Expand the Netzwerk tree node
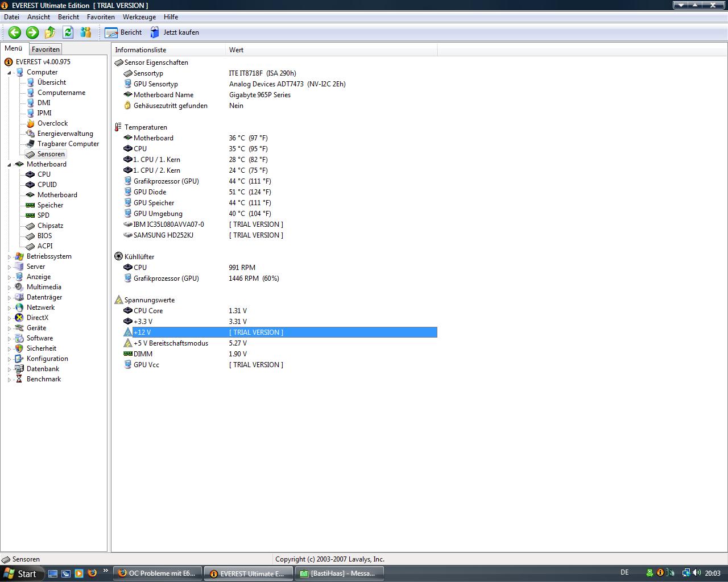Image resolution: width=728 pixels, height=582 pixels. tap(9, 308)
